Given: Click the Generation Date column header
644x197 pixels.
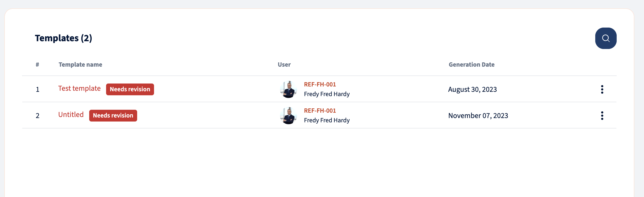Looking at the screenshot, I should coord(471,65).
